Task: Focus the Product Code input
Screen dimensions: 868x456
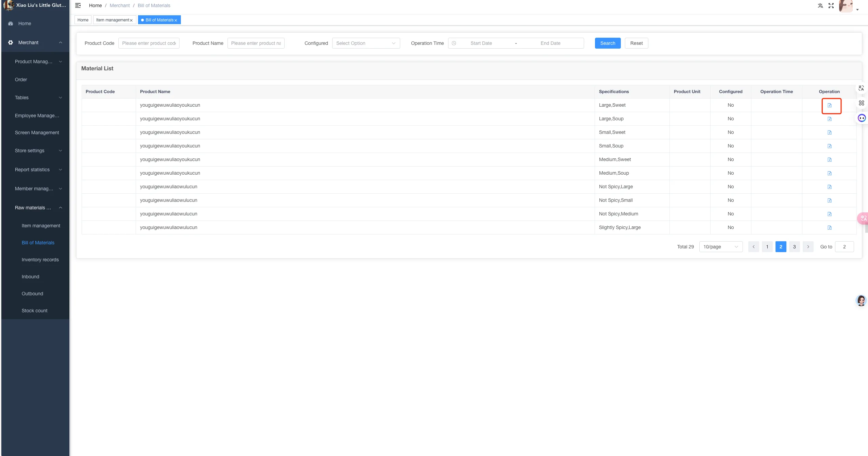Action: pyautogui.click(x=149, y=43)
